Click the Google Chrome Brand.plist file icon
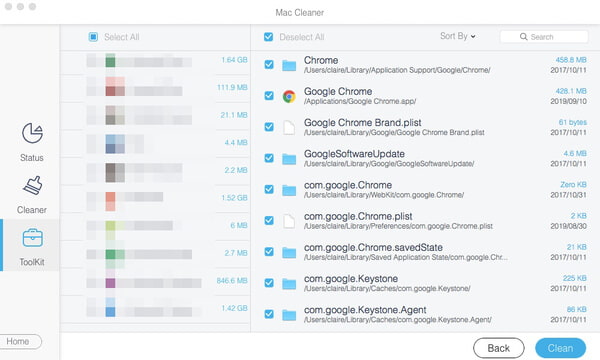The image size is (600, 360). coord(289,127)
